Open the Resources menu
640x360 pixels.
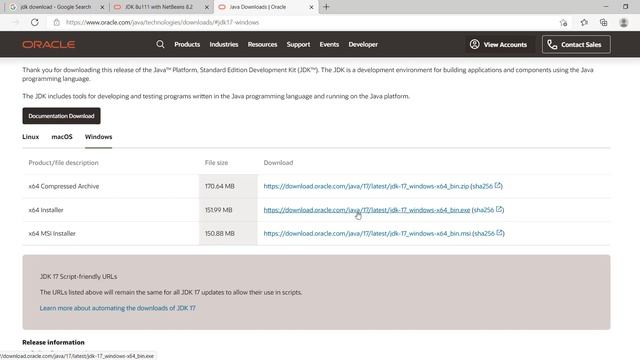pos(262,44)
